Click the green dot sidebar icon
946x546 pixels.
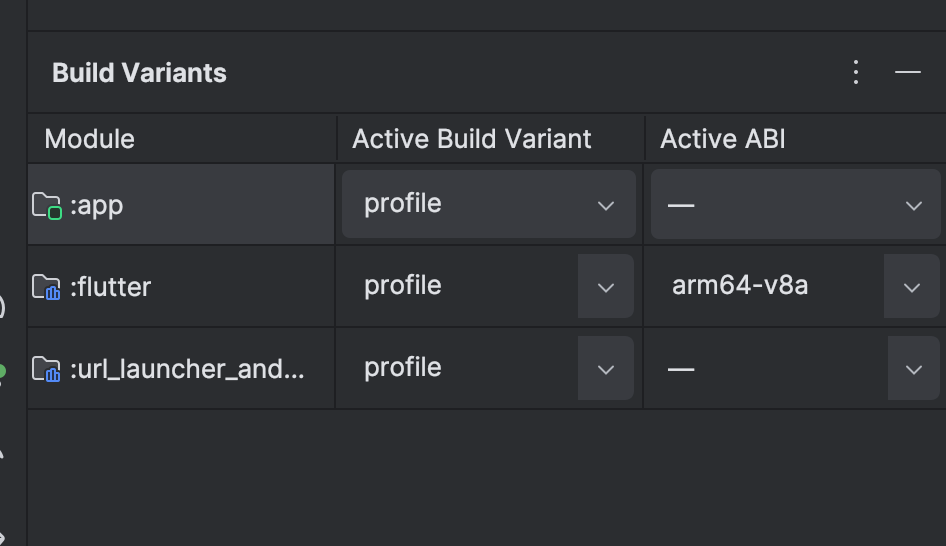[2, 371]
